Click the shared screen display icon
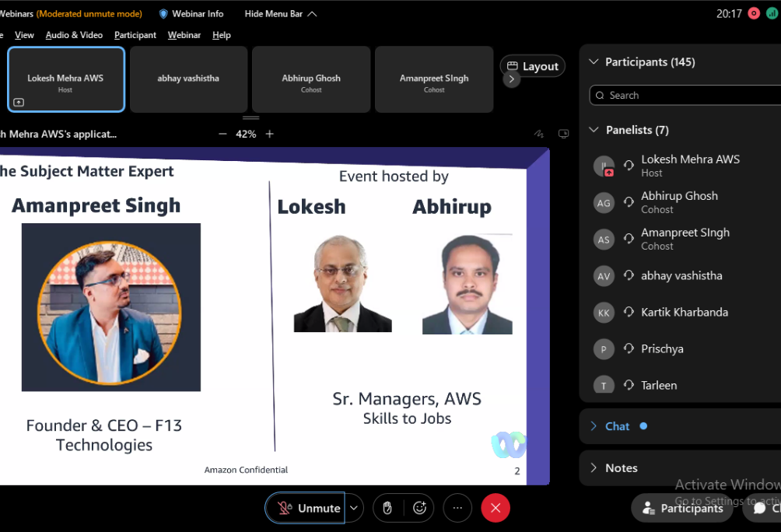 563,134
